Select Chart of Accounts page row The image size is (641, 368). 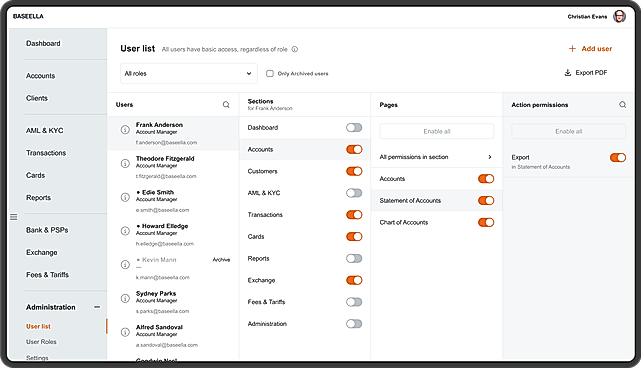[x=437, y=222]
